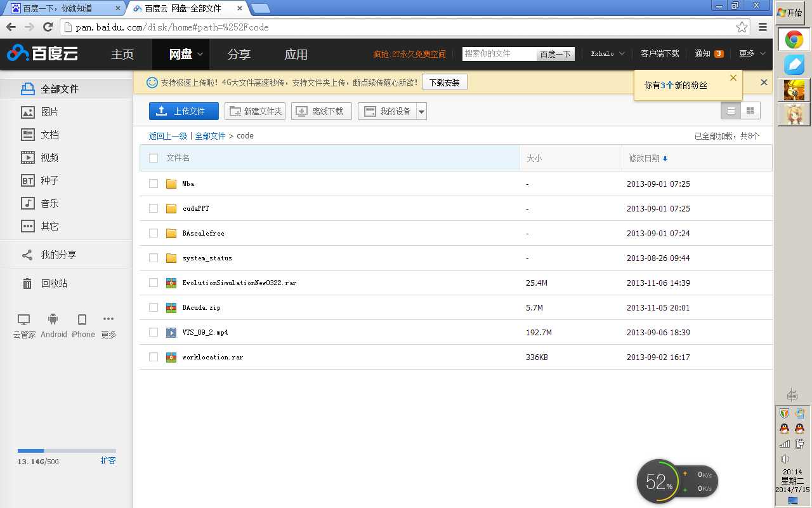Open the 主页 tab

pyautogui.click(x=122, y=54)
